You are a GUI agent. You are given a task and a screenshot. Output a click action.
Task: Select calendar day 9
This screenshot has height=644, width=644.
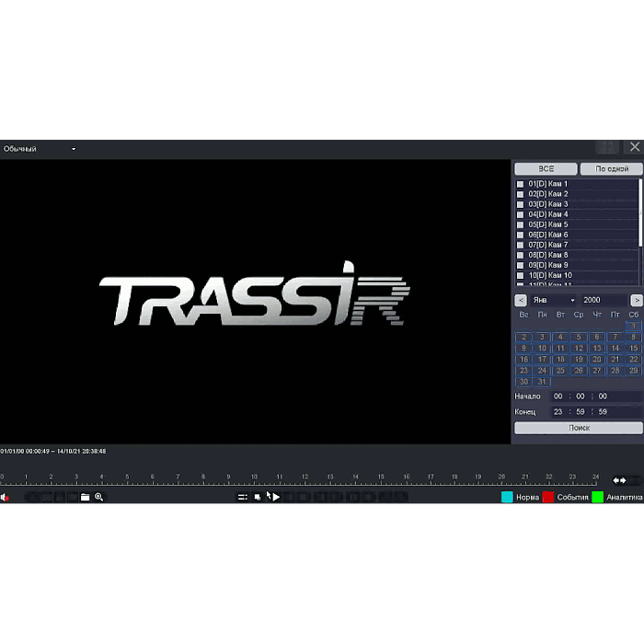pyautogui.click(x=523, y=349)
